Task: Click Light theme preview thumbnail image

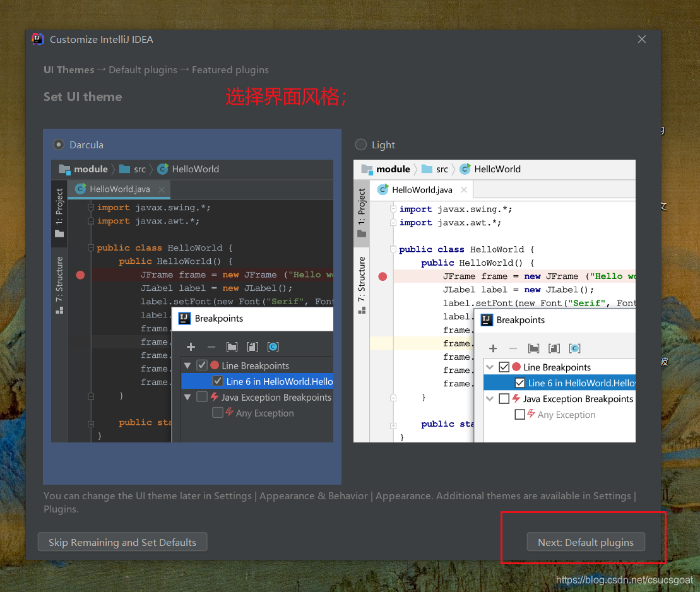Action: click(494, 301)
